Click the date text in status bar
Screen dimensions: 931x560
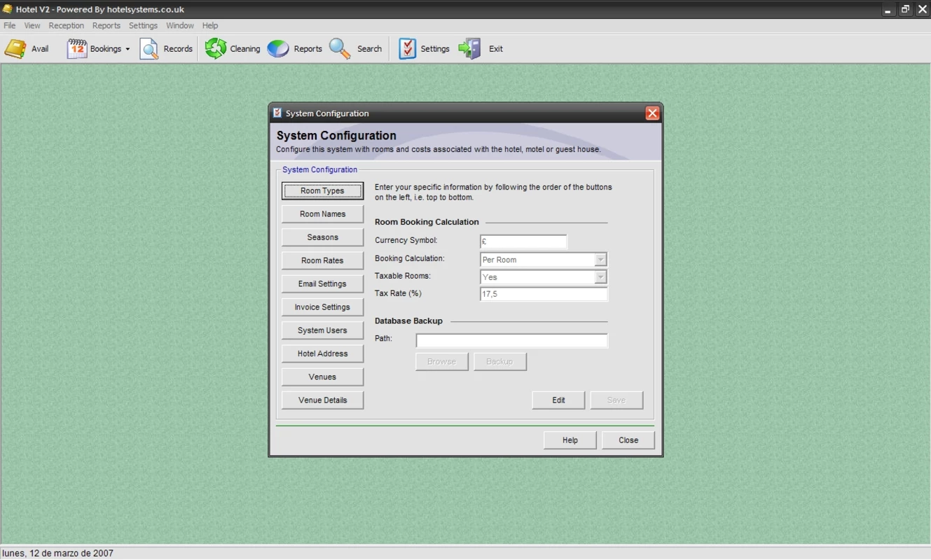point(58,553)
